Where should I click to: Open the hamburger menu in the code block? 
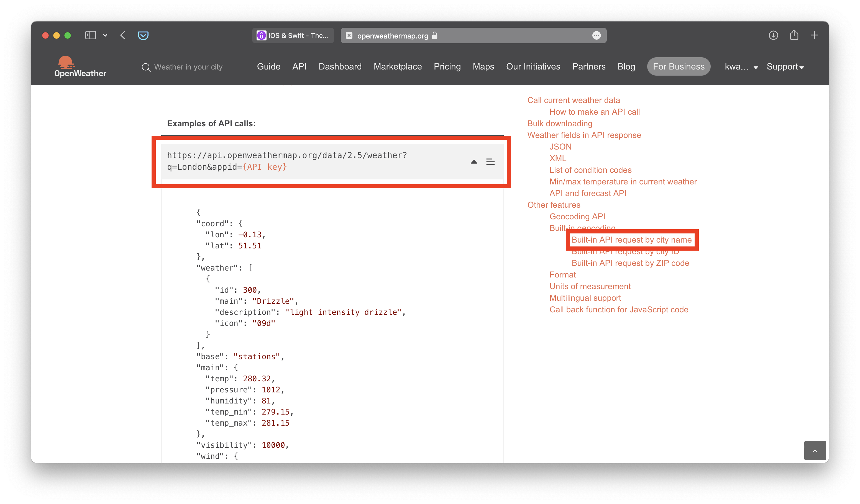pos(490,162)
